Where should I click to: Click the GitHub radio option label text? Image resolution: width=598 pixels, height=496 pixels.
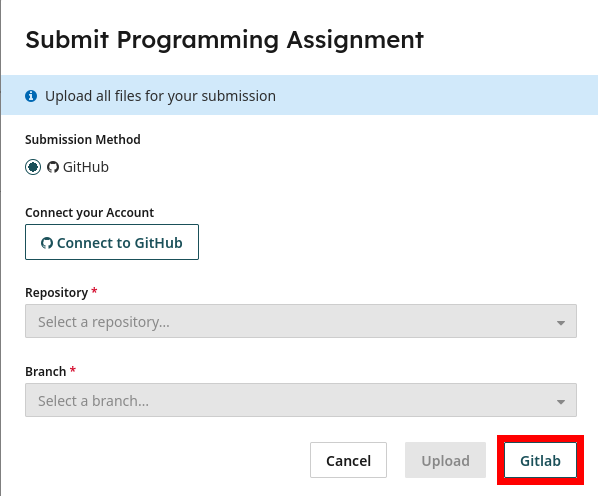coord(85,167)
